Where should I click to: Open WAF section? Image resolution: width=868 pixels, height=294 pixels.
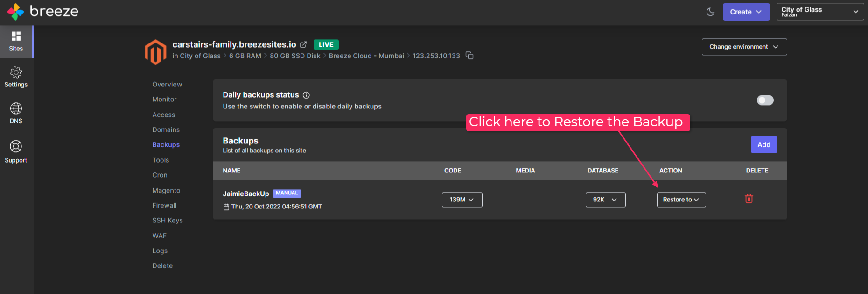[x=159, y=236]
